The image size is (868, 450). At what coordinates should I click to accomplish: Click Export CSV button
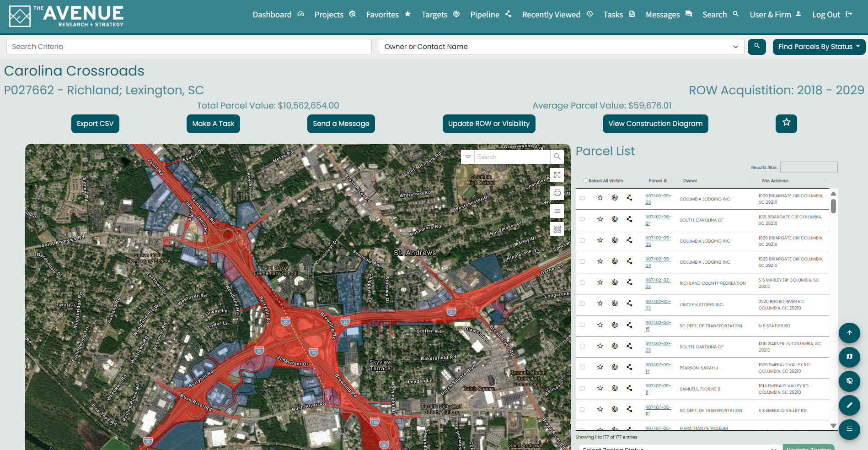(95, 124)
